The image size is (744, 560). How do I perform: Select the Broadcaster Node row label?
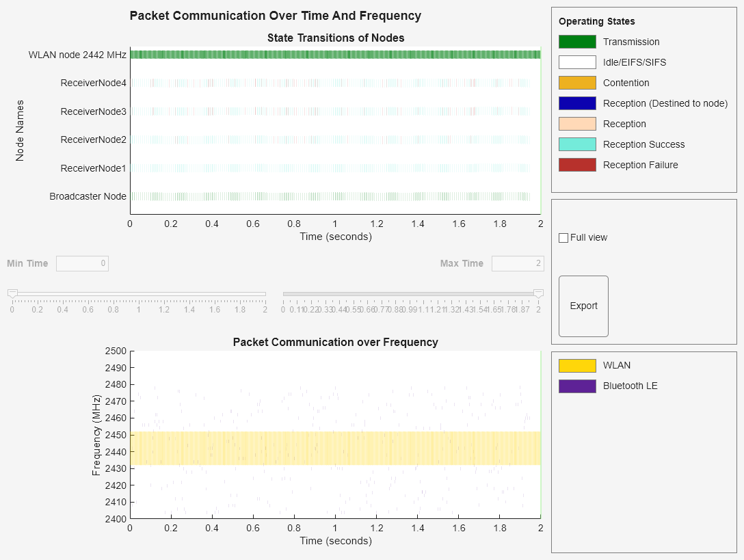click(88, 196)
